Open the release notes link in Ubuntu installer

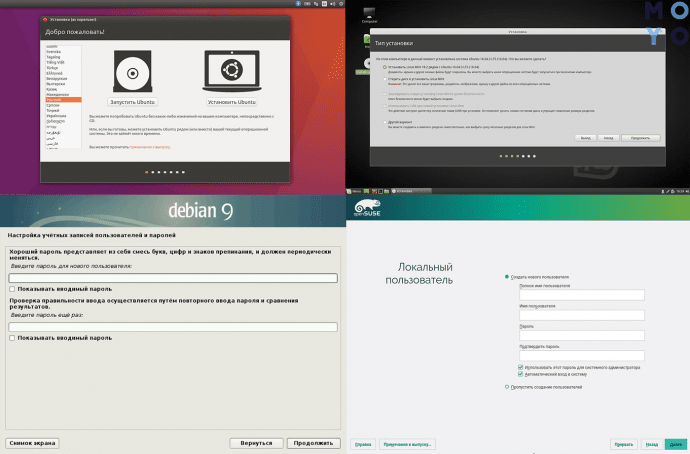(x=150, y=147)
